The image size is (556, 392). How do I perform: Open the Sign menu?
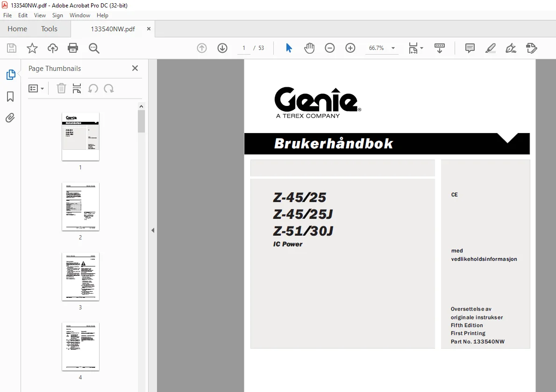tap(57, 15)
